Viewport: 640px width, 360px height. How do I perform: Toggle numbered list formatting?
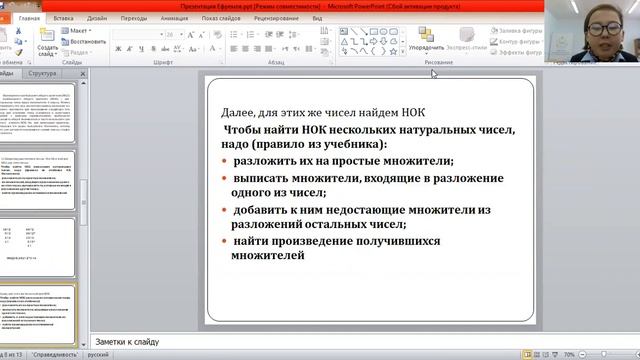click(251, 35)
